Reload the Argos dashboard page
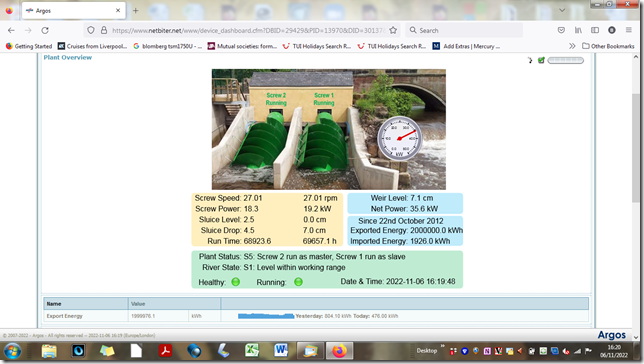This screenshot has height=364, width=644. 45,30
